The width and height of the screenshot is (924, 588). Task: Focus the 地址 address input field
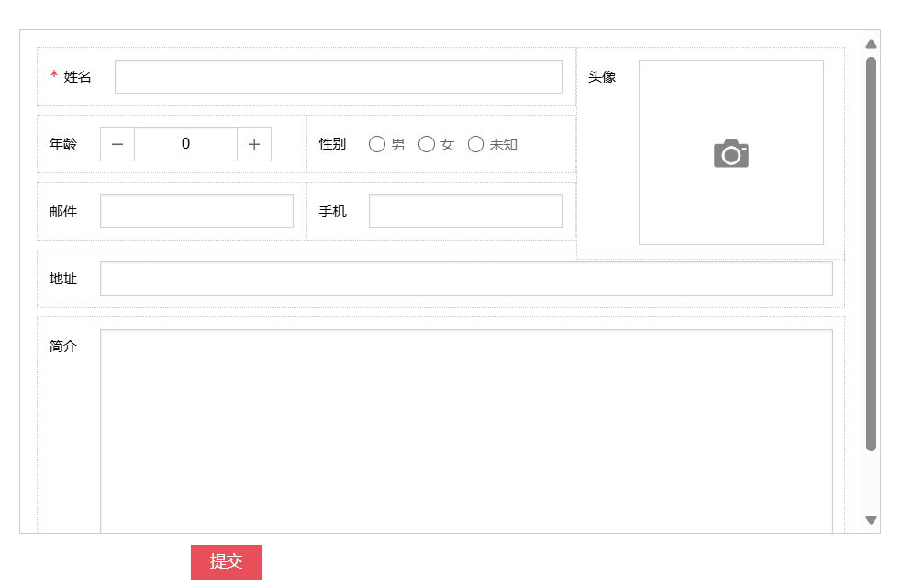coord(466,279)
